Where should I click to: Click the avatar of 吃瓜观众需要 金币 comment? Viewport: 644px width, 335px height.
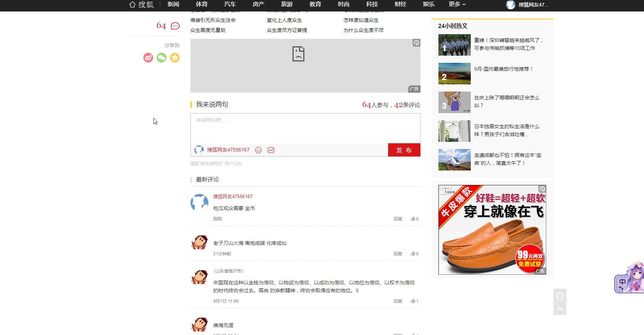[x=199, y=203]
